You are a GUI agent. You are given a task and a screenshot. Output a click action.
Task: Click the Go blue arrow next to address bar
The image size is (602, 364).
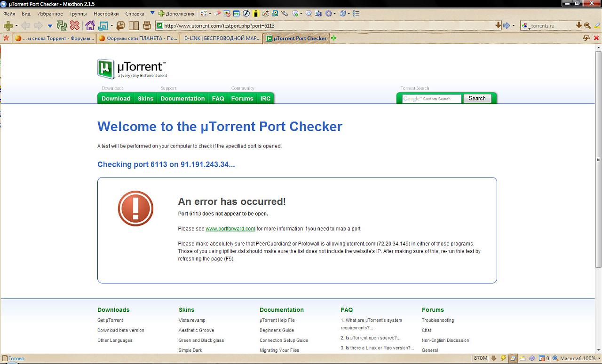[x=507, y=25]
